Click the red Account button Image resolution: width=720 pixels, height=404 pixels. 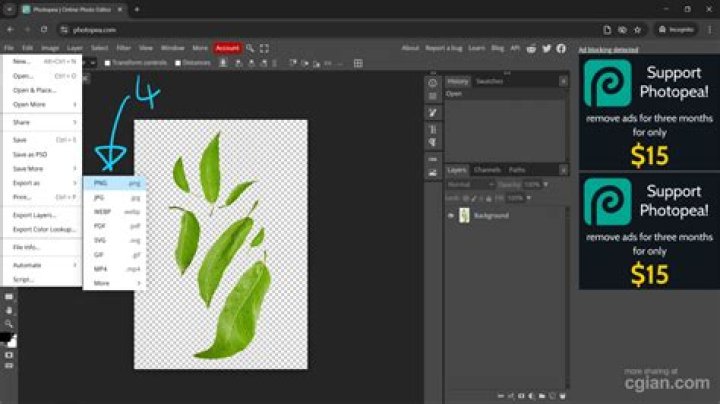coord(227,48)
